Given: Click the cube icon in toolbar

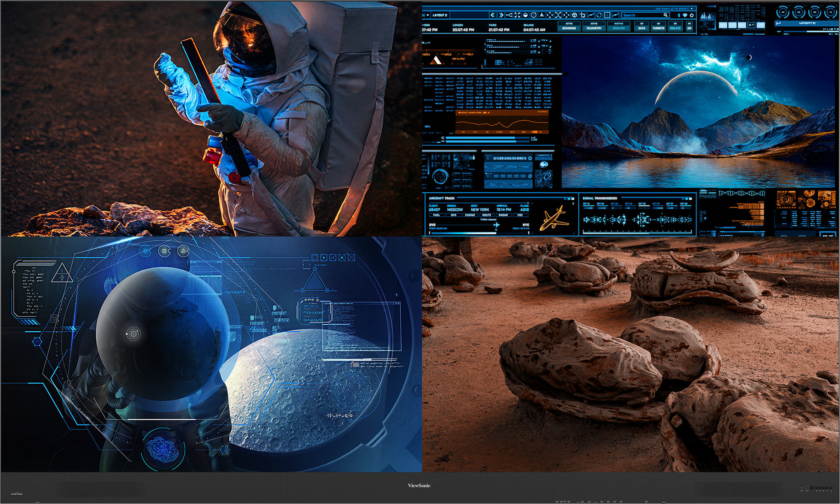Looking at the screenshot, I should click(x=574, y=15).
